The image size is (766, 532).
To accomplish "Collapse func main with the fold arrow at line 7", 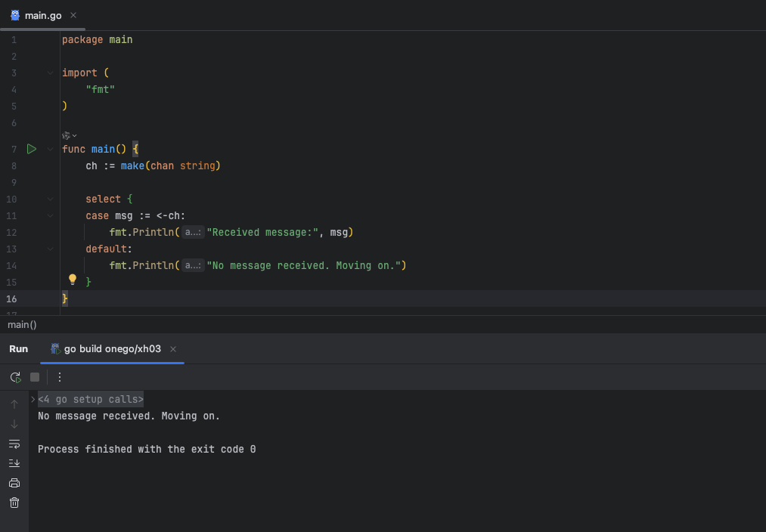I will (x=51, y=149).
